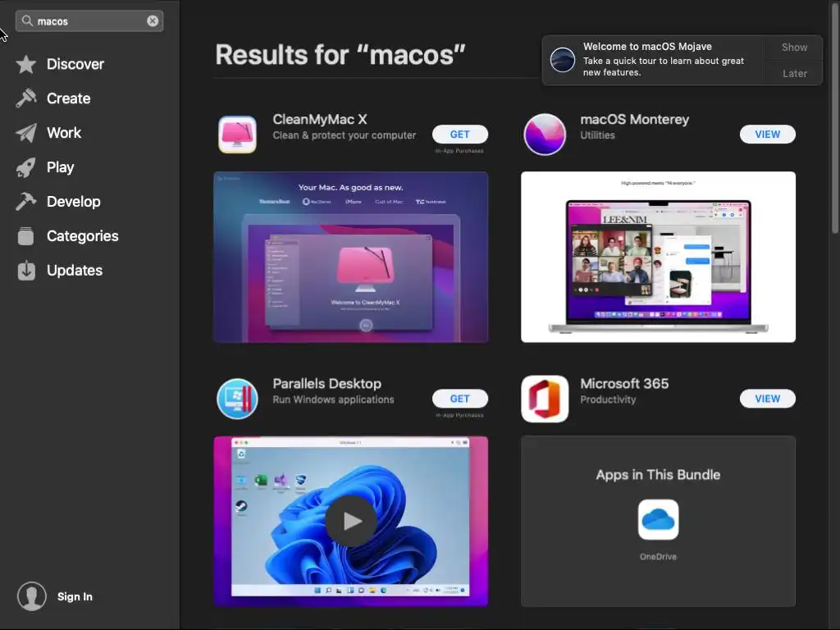Click the Sign In link
Viewport: 840px width, 630px height.
(75, 597)
